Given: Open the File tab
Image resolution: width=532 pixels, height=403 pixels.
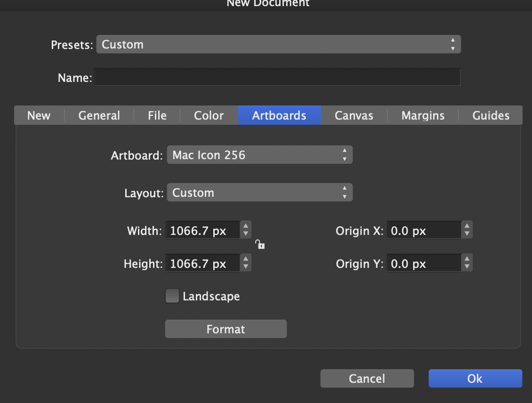Looking at the screenshot, I should (x=157, y=115).
